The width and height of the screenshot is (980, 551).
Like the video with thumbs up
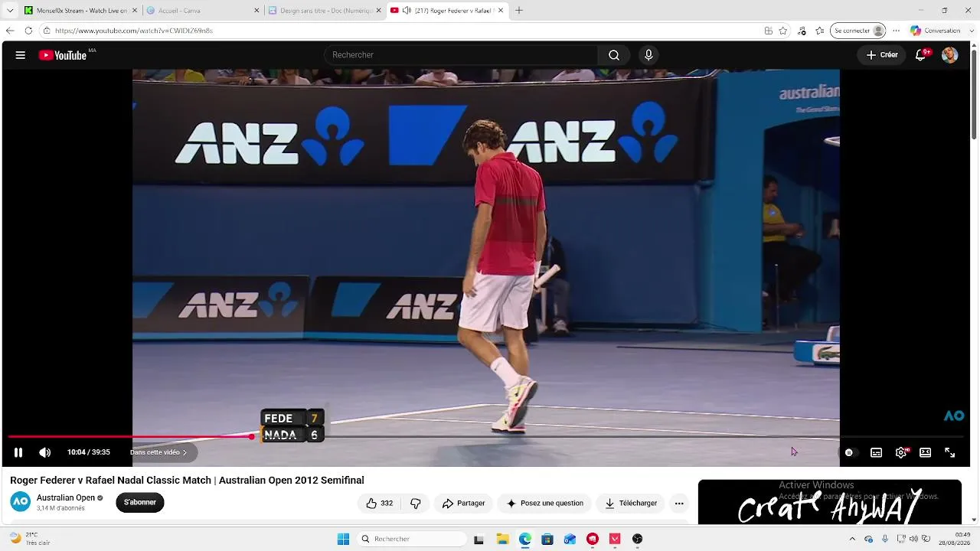click(380, 503)
